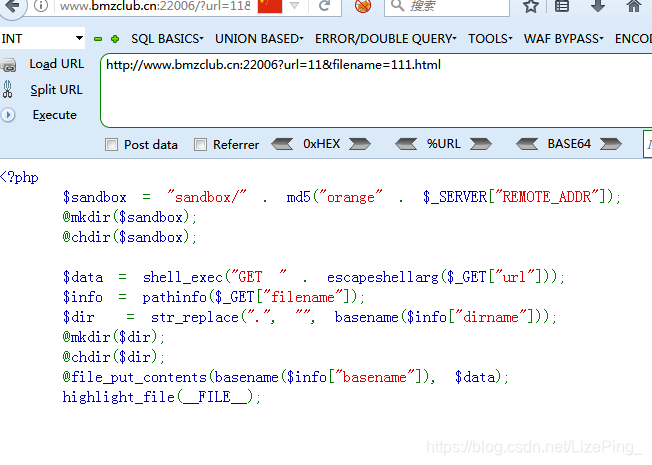This screenshot has height=465, width=652.
Task: Enable the Post data checkbox
Action: click(111, 145)
